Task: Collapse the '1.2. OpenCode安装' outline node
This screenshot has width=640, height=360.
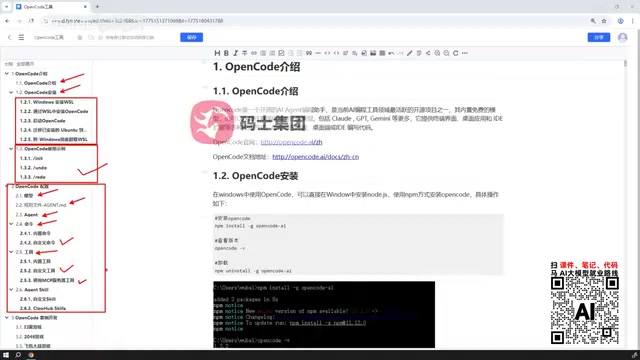Action: (11, 92)
